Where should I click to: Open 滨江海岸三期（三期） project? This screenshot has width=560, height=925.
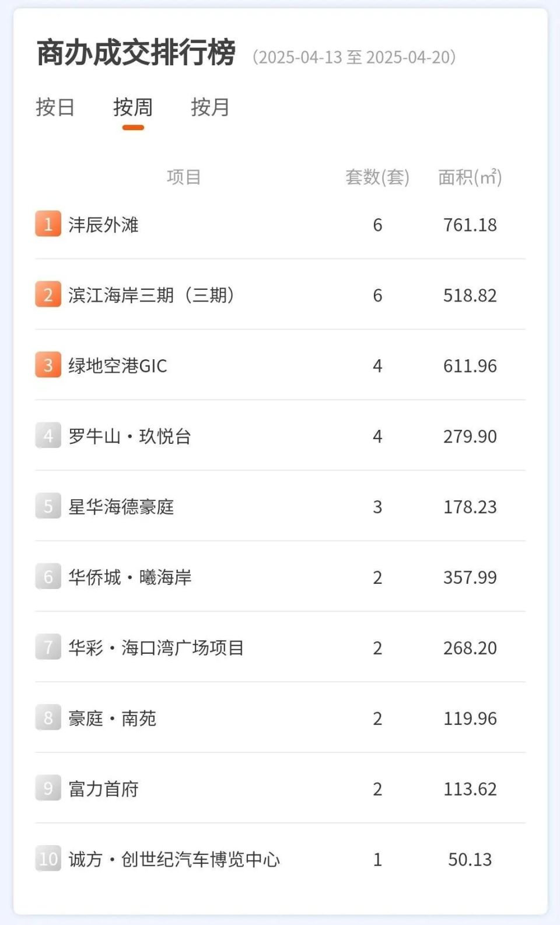click(151, 296)
